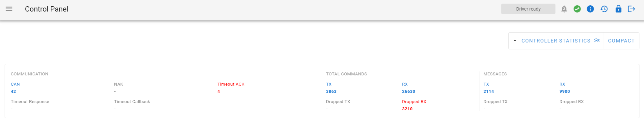Click the chart icon beside Controller Statistics

pyautogui.click(x=597, y=40)
